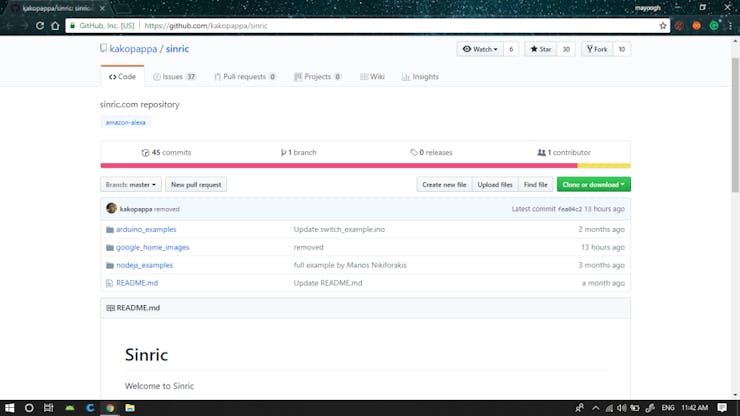Star the sinric repository
The height and width of the screenshot is (416, 740).
click(x=541, y=49)
